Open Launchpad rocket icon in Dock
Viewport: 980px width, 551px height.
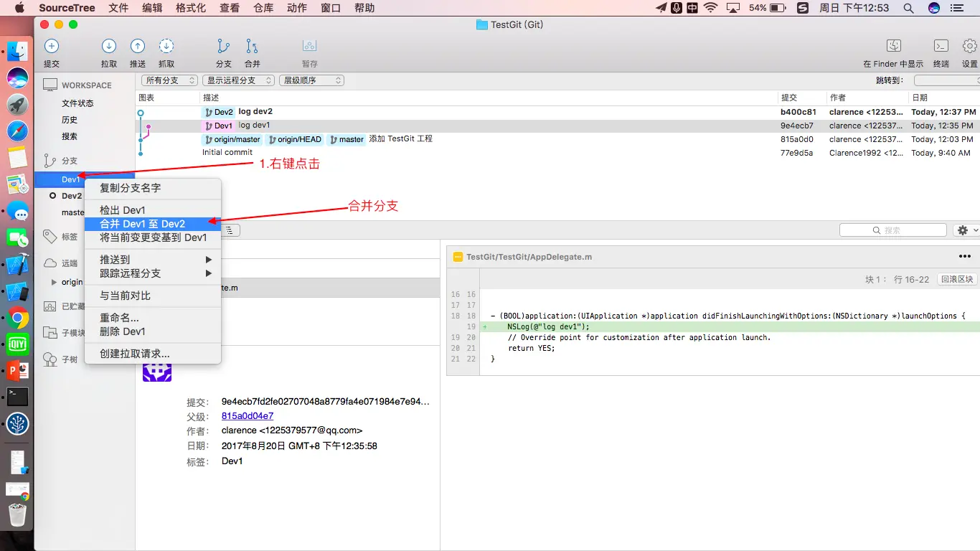(17, 105)
